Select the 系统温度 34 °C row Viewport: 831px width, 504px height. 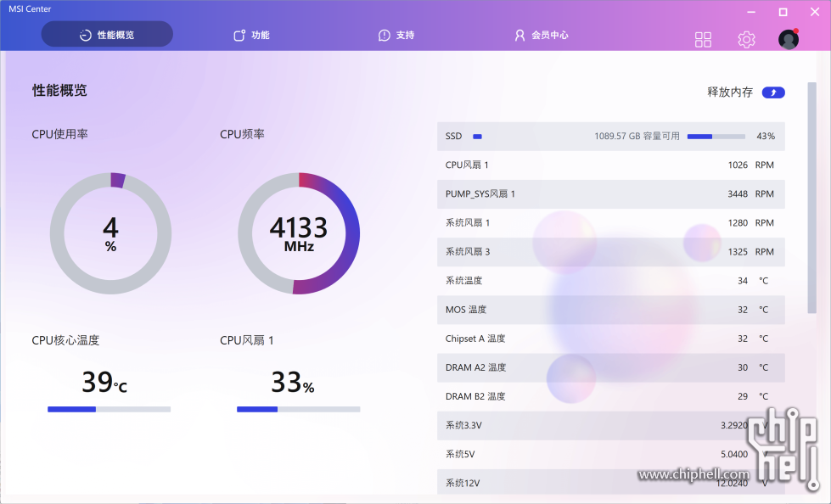coord(610,280)
